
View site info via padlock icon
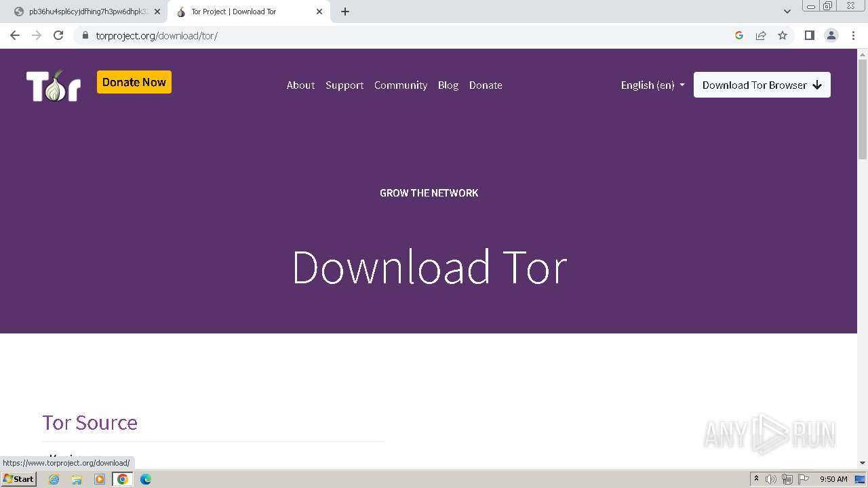click(85, 35)
